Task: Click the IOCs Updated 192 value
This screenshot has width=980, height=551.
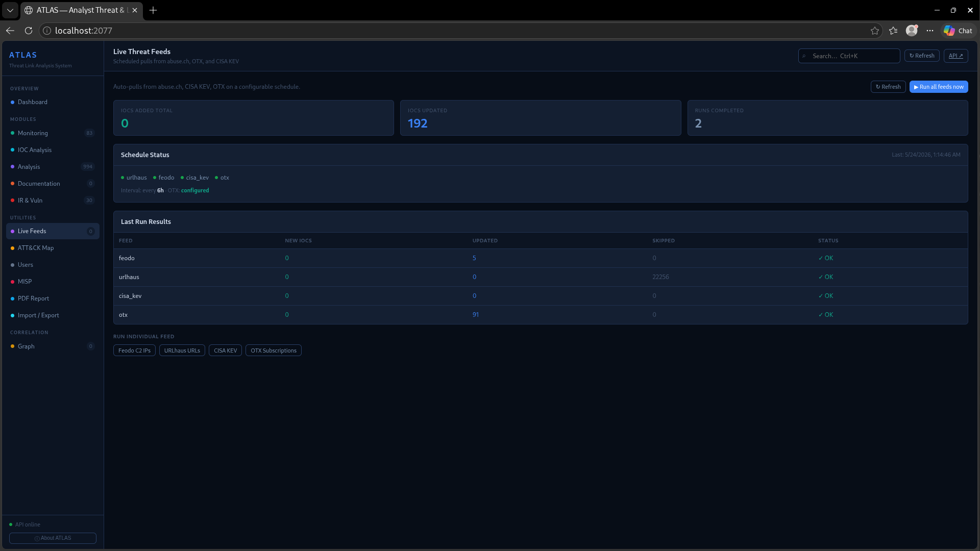Action: (418, 123)
